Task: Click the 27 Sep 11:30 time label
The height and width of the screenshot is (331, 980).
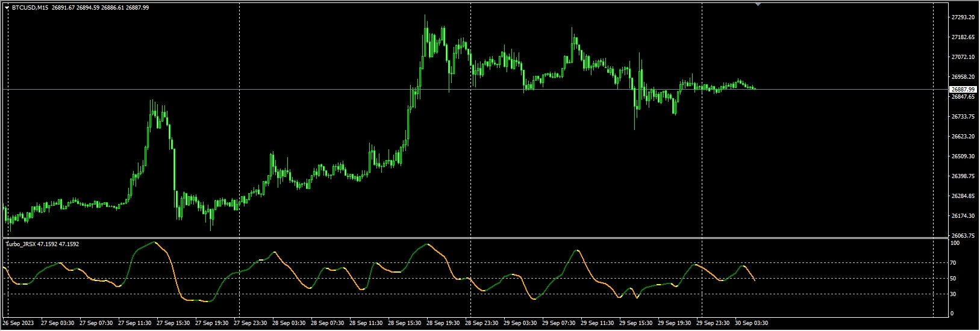Action: coord(135,323)
